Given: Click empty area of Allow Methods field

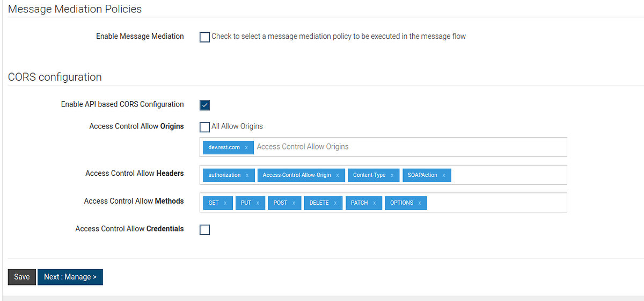Looking at the screenshot, I should [x=496, y=203].
